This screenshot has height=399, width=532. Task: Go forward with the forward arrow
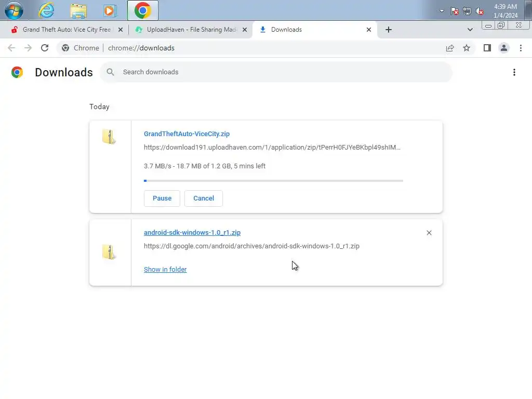pos(28,48)
